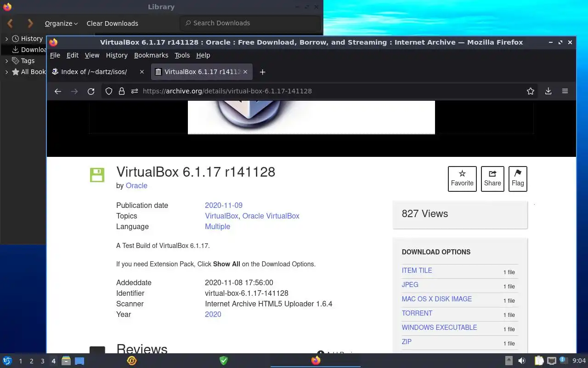Image resolution: width=588 pixels, height=368 pixels.
Task: Download the TORRENT option
Action: pos(417,313)
